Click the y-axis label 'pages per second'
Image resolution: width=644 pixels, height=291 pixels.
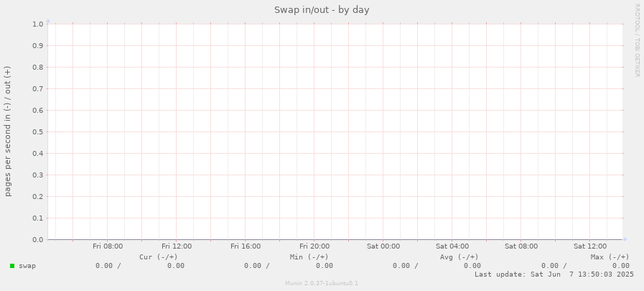tap(8, 131)
